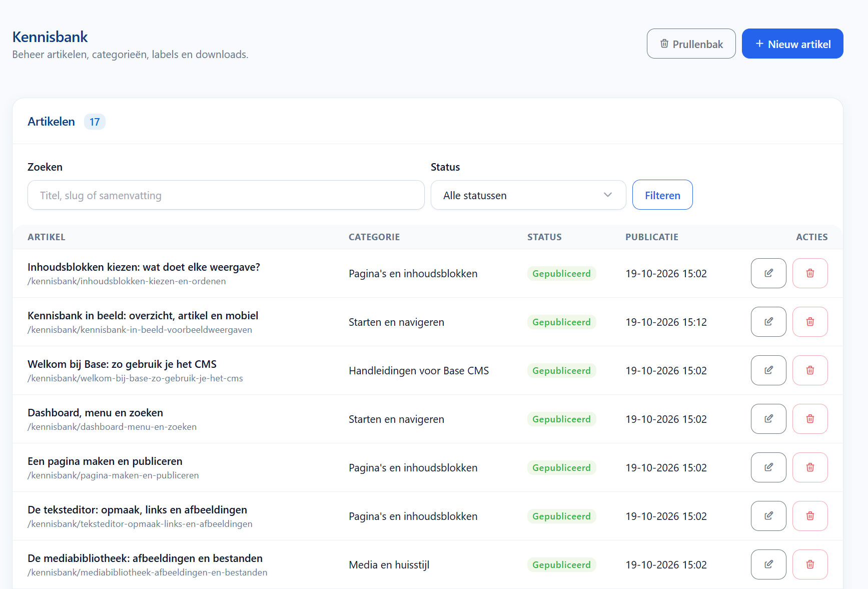The width and height of the screenshot is (868, 589).
Task: Delete the Welkom bij Base article
Action: (x=810, y=370)
